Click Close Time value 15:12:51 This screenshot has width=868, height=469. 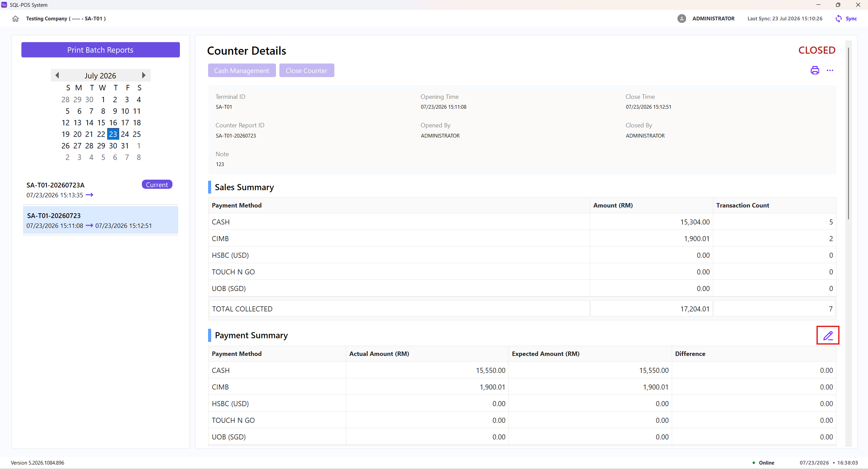[649, 107]
